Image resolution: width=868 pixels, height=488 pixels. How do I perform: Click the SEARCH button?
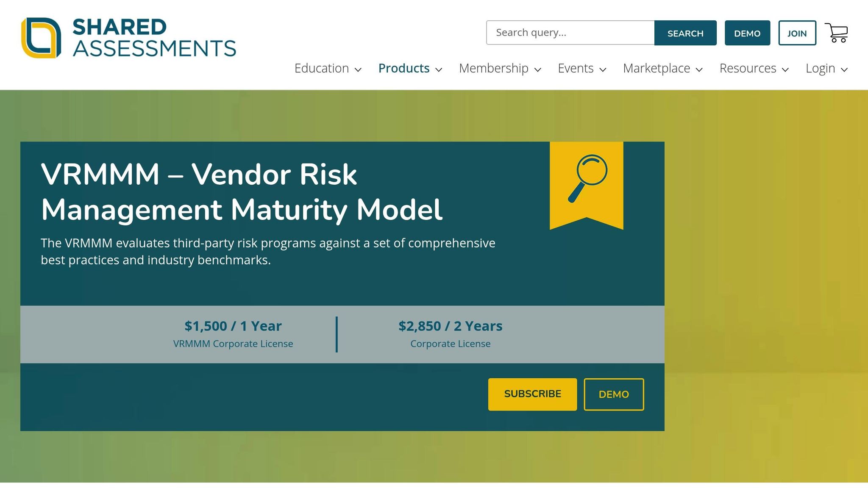[x=685, y=33]
